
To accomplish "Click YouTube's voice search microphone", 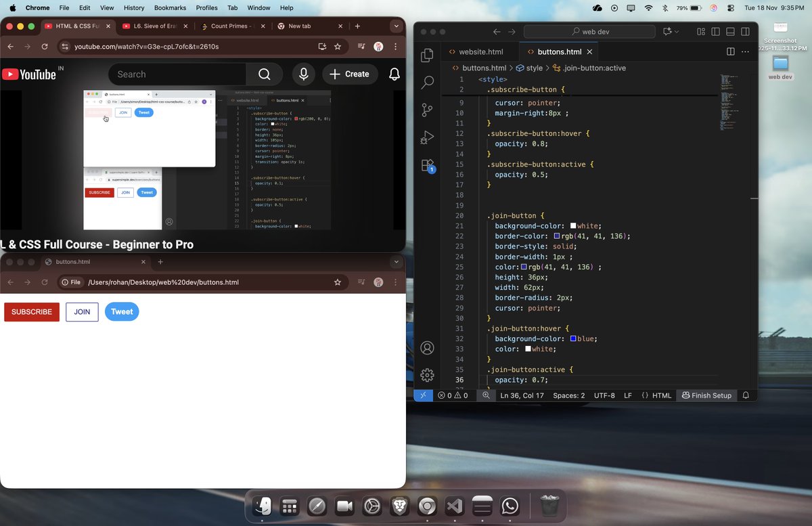I will coord(303,74).
